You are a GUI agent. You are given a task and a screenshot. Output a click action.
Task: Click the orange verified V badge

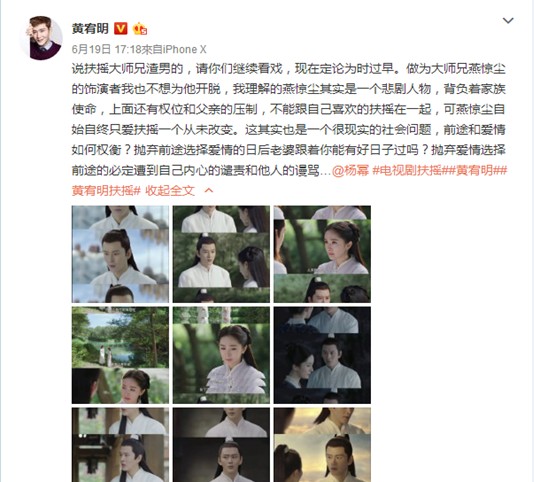(120, 28)
